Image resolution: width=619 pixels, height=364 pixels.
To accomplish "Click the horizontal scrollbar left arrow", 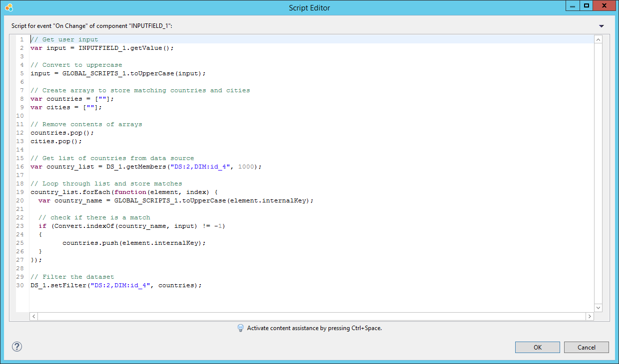I will click(x=34, y=316).
